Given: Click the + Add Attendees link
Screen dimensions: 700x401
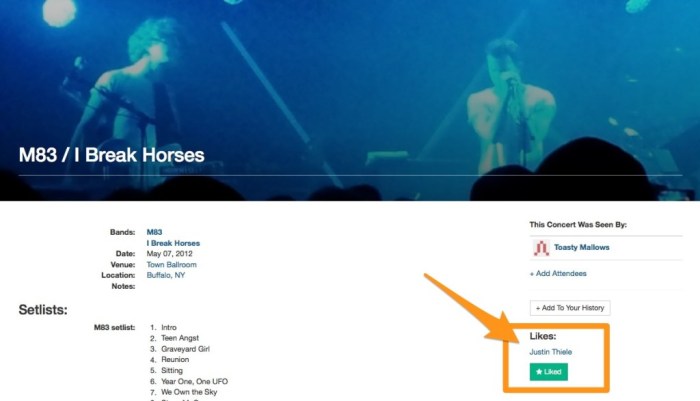Looking at the screenshot, I should pyautogui.click(x=558, y=274).
